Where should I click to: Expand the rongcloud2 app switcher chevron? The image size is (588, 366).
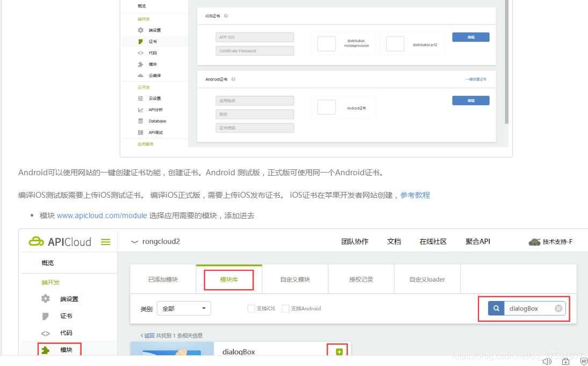(x=134, y=242)
